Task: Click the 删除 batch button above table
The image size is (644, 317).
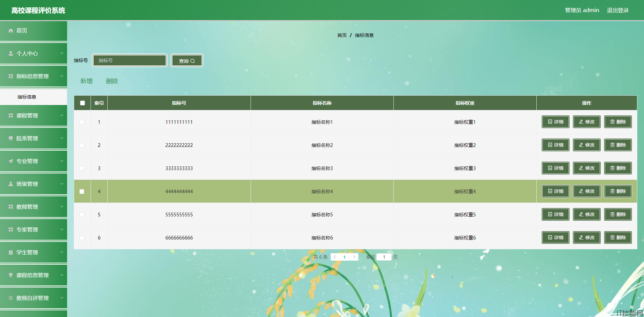Action: (x=112, y=81)
